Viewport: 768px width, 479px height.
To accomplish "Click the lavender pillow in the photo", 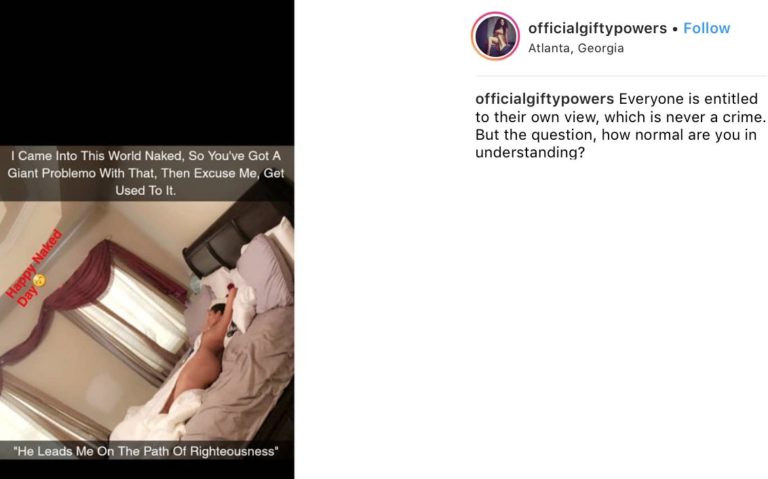I will coord(264,274).
